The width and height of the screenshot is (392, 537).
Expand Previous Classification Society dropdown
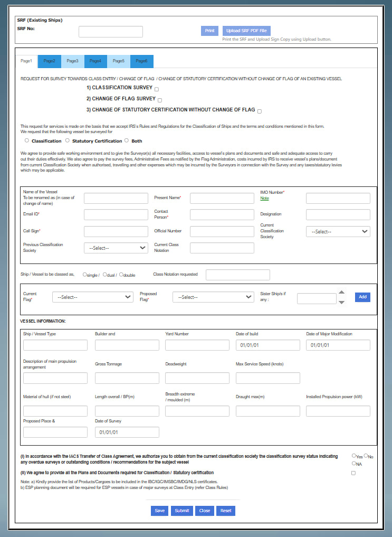[116, 248]
